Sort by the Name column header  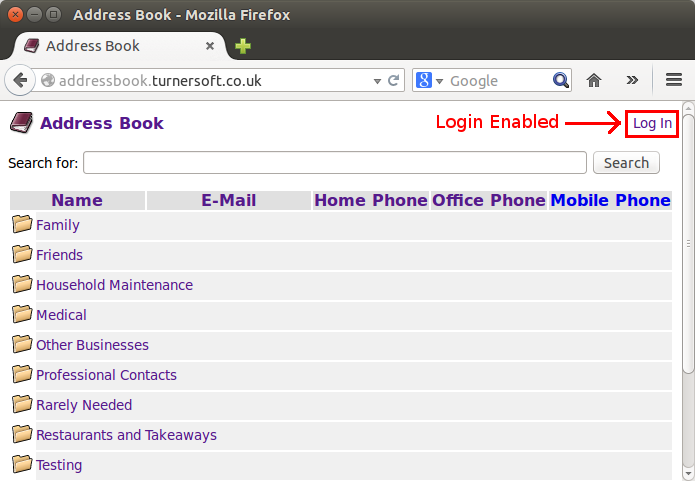click(x=77, y=200)
